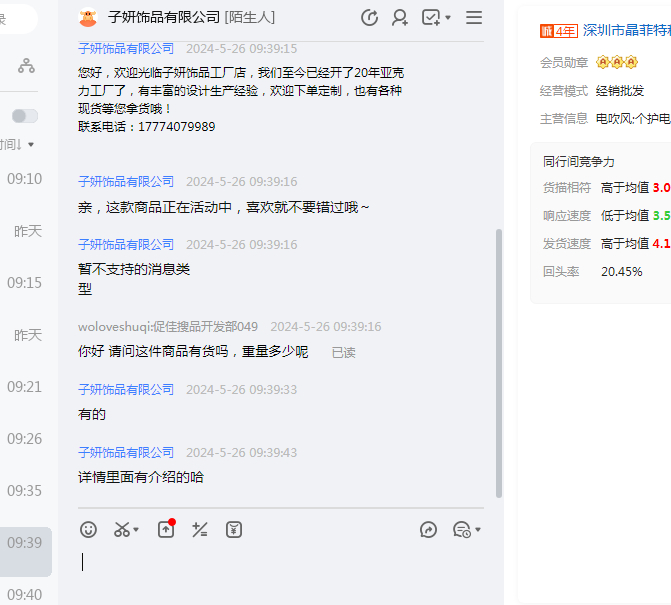Click into the message input field

coord(281,575)
